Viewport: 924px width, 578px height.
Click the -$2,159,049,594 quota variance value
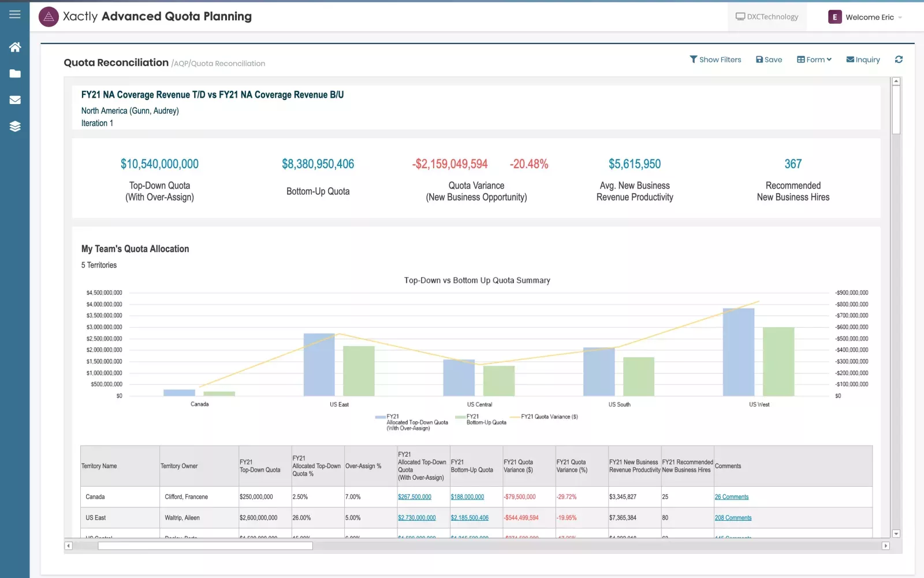[450, 164]
